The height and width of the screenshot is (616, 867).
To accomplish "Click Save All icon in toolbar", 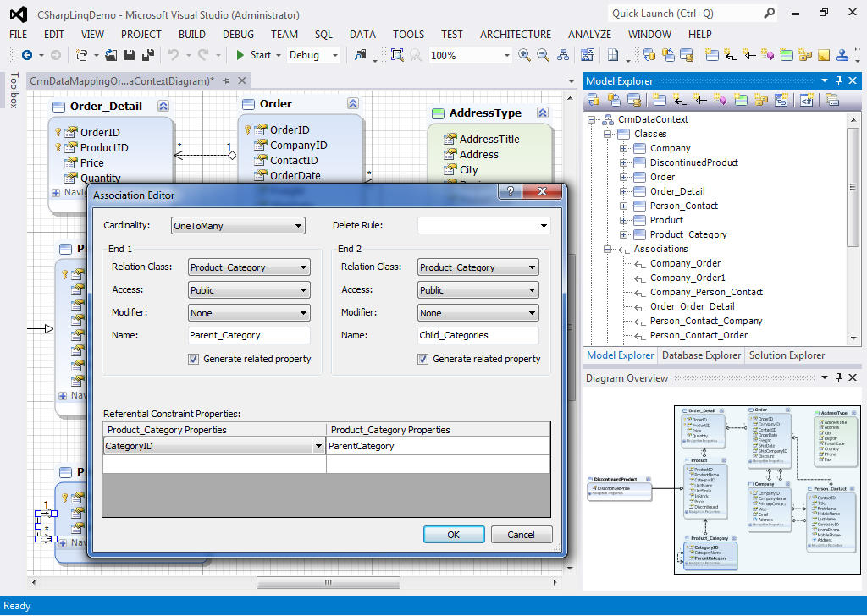I will [147, 55].
